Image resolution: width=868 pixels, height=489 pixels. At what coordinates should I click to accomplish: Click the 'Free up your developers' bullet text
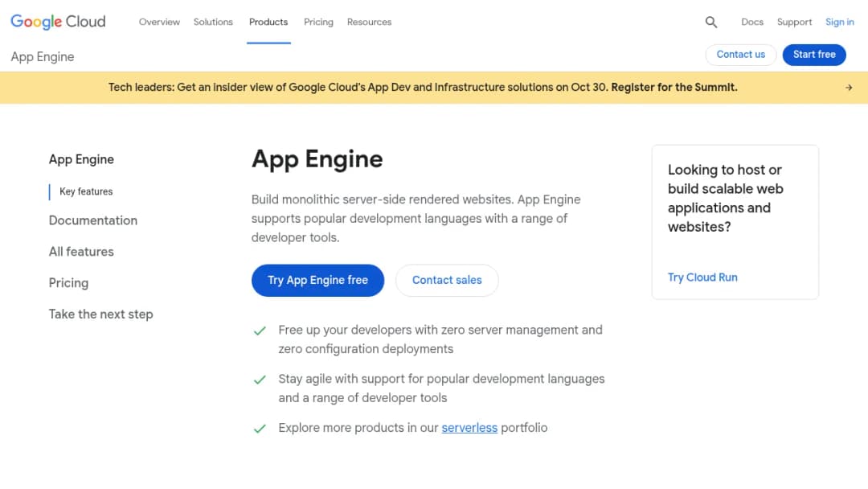pos(440,339)
